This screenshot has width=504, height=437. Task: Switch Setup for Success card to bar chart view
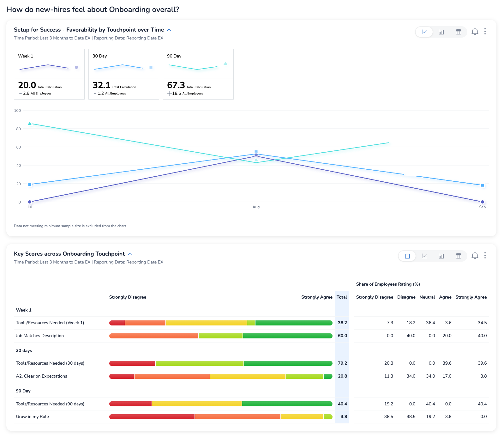click(x=441, y=32)
